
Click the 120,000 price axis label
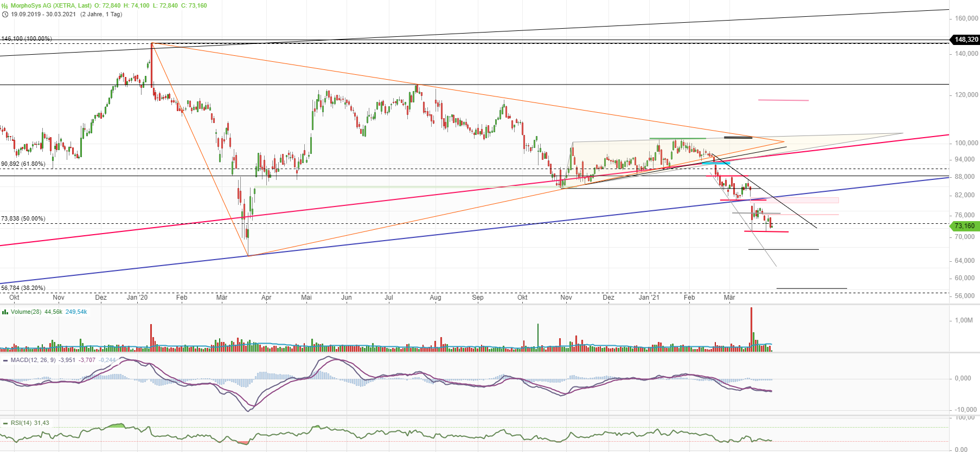tap(966, 95)
